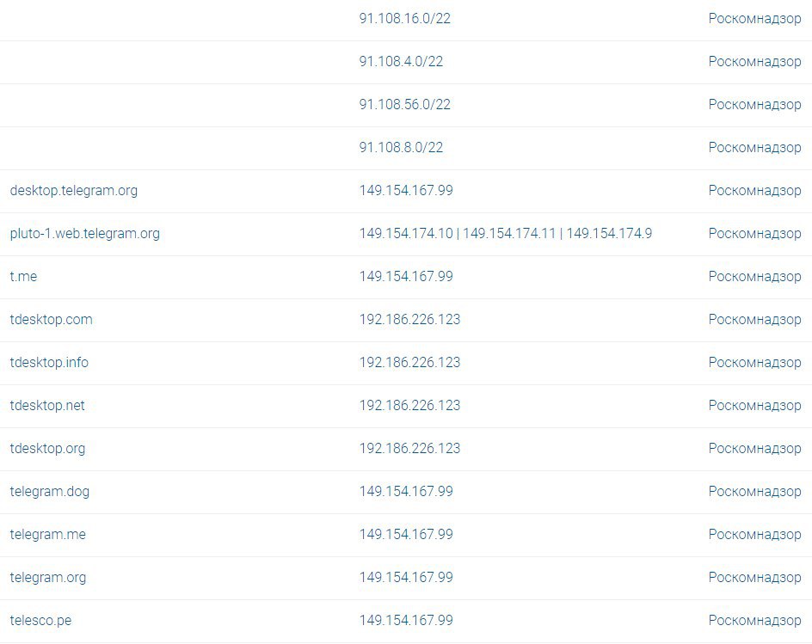Click the tdesktop.info domain
Viewport: 812px width, 644px height.
49,363
